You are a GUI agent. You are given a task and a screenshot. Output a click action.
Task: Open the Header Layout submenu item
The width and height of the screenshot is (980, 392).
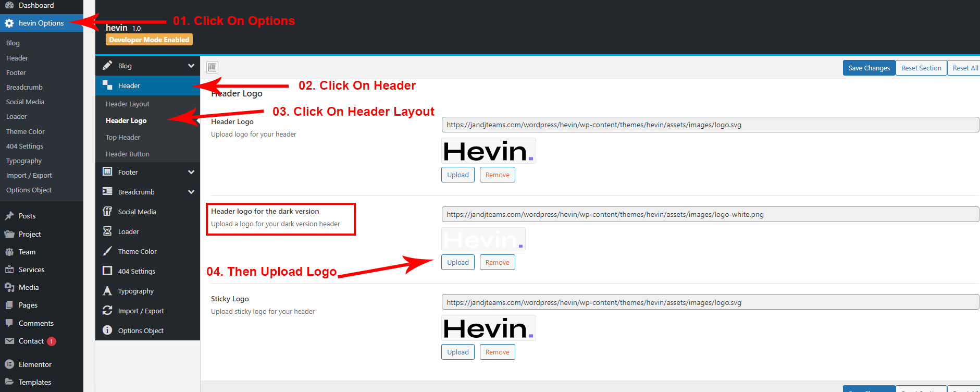coord(128,104)
